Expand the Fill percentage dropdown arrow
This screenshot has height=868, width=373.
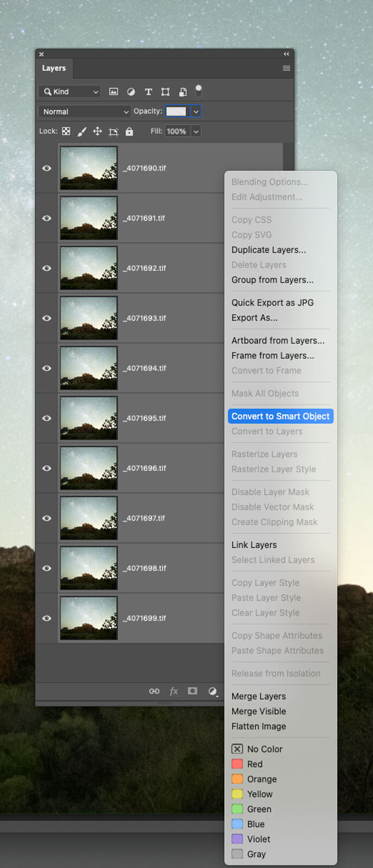point(196,131)
